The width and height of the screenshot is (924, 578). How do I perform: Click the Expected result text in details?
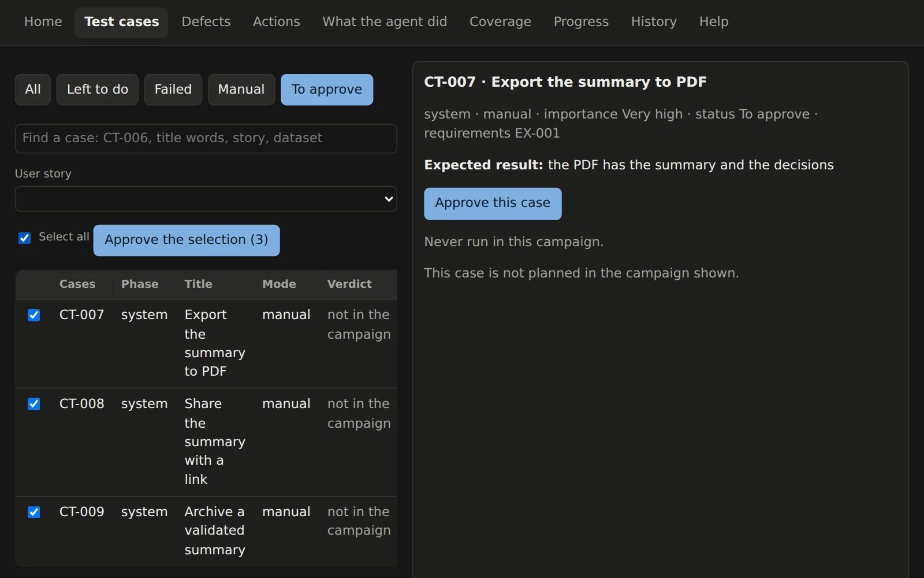(x=629, y=165)
